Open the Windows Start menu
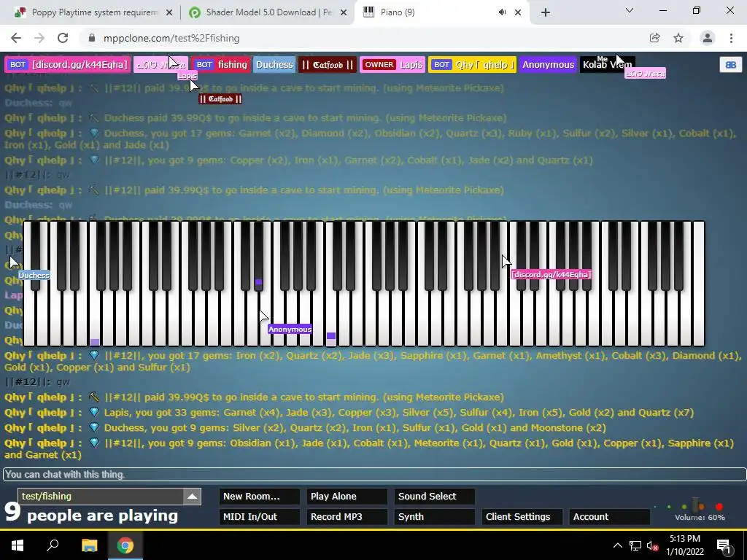Viewport: 747px width, 560px height. click(x=18, y=545)
